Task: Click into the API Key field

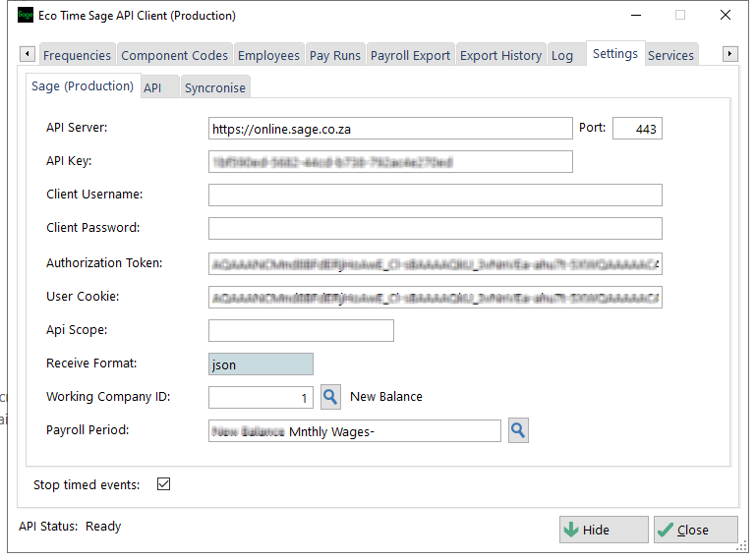Action: pyautogui.click(x=390, y=162)
